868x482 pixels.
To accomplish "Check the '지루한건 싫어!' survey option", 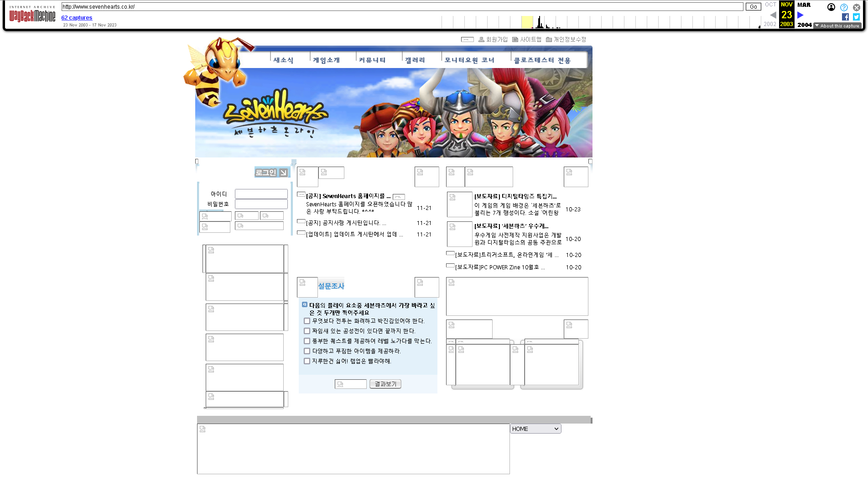I will [307, 361].
